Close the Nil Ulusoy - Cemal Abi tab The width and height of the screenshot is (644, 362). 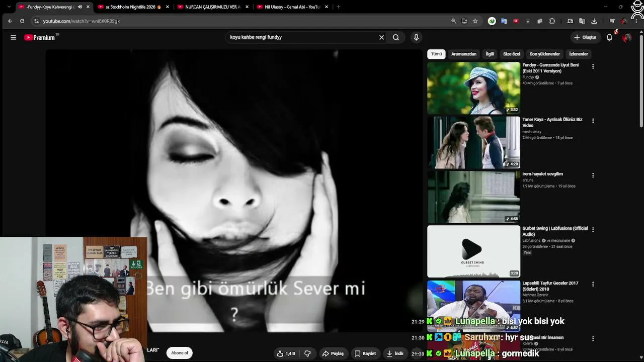click(x=327, y=7)
